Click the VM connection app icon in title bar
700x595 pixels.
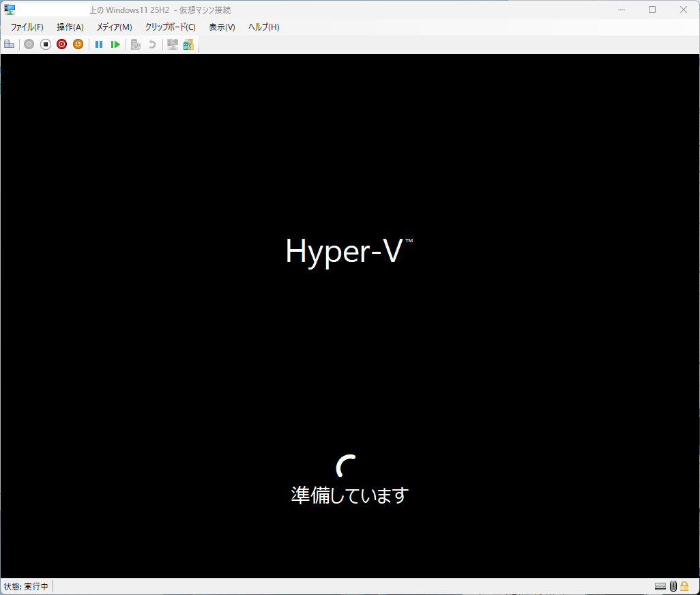pyautogui.click(x=10, y=10)
